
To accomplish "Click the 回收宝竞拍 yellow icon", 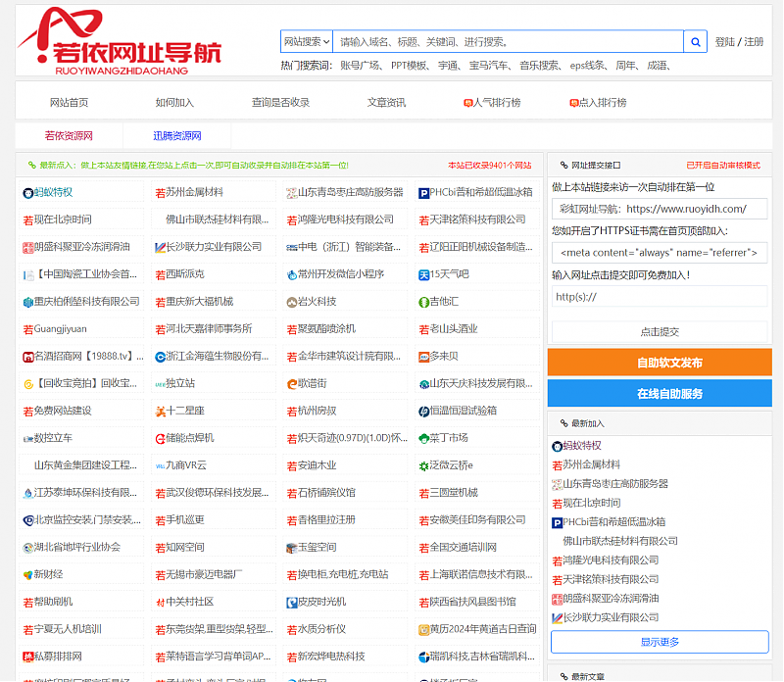I will pyautogui.click(x=28, y=384).
